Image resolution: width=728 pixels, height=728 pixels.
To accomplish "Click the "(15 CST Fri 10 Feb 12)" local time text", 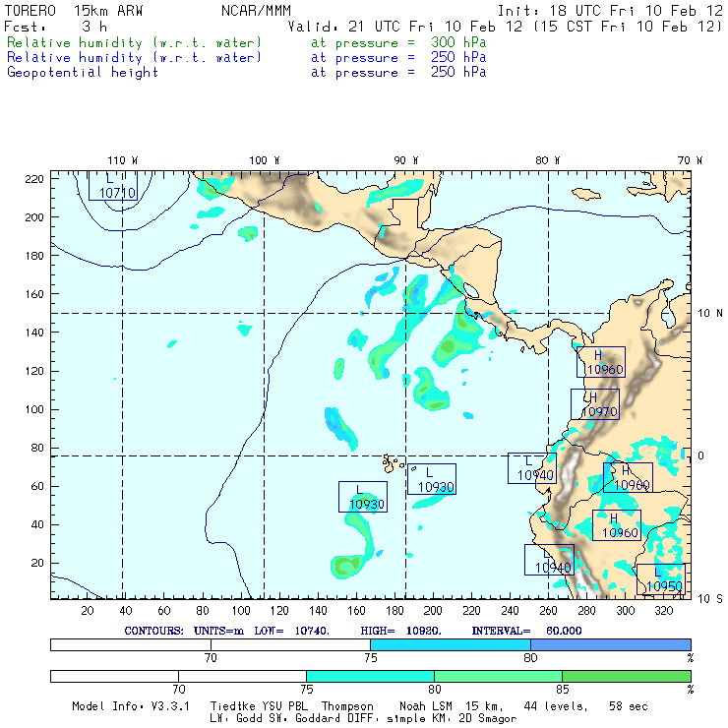I will [628, 27].
